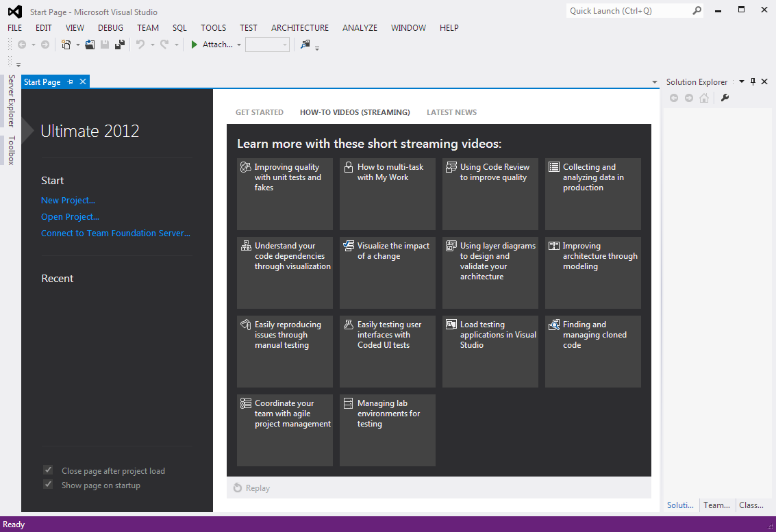The image size is (776, 532).
Task: Open video Understand your code dependencies
Action: click(x=284, y=273)
